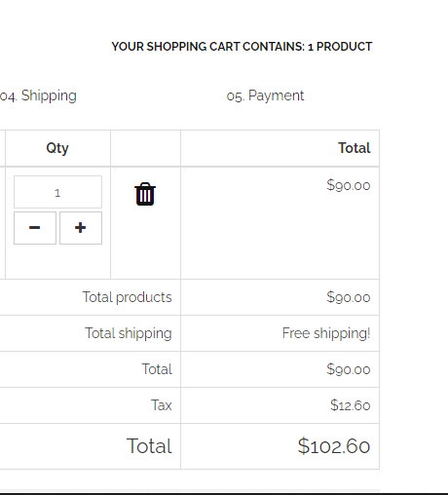Go to the 05. Payment step

(x=265, y=95)
